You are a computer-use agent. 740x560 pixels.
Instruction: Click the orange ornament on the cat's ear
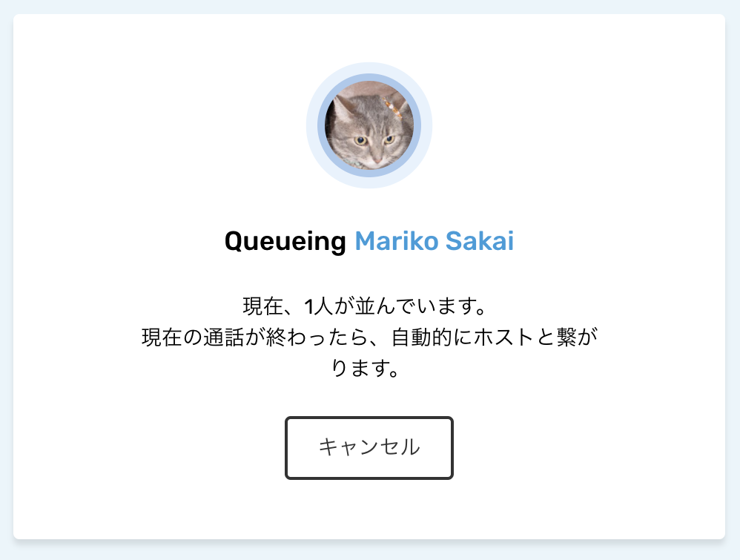coord(393,108)
